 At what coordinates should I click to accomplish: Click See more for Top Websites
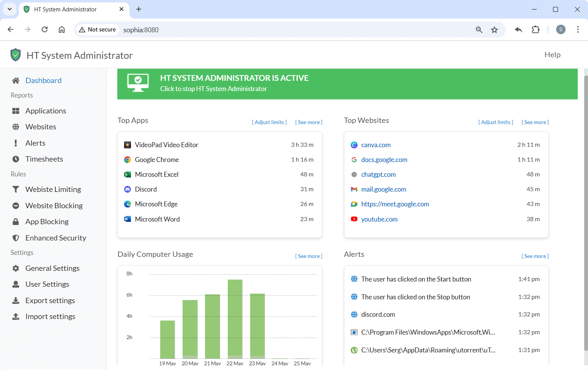pos(535,122)
